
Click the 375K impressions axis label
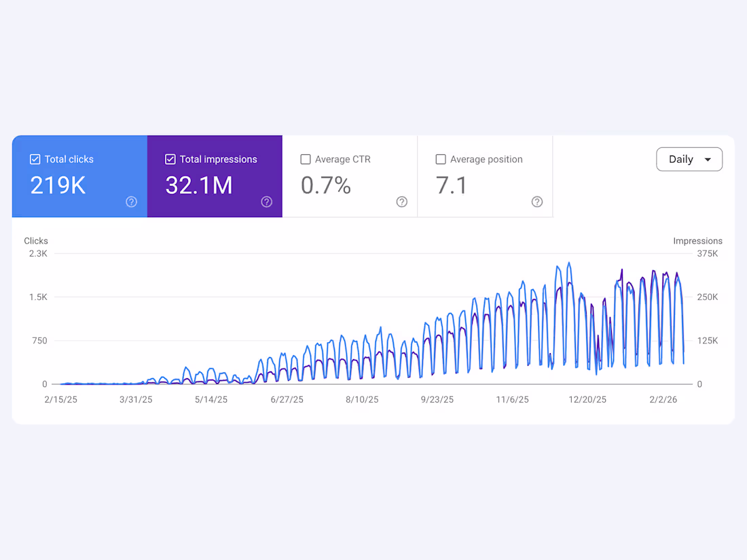(707, 253)
